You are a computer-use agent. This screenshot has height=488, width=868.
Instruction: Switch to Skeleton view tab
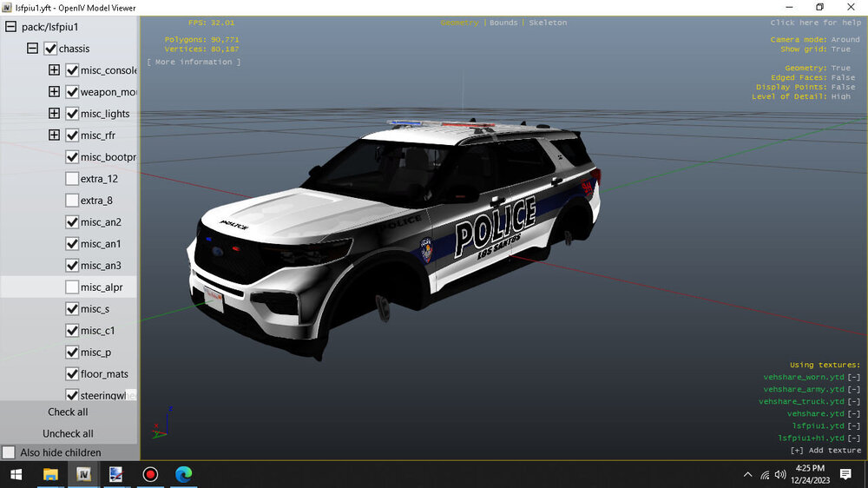548,23
